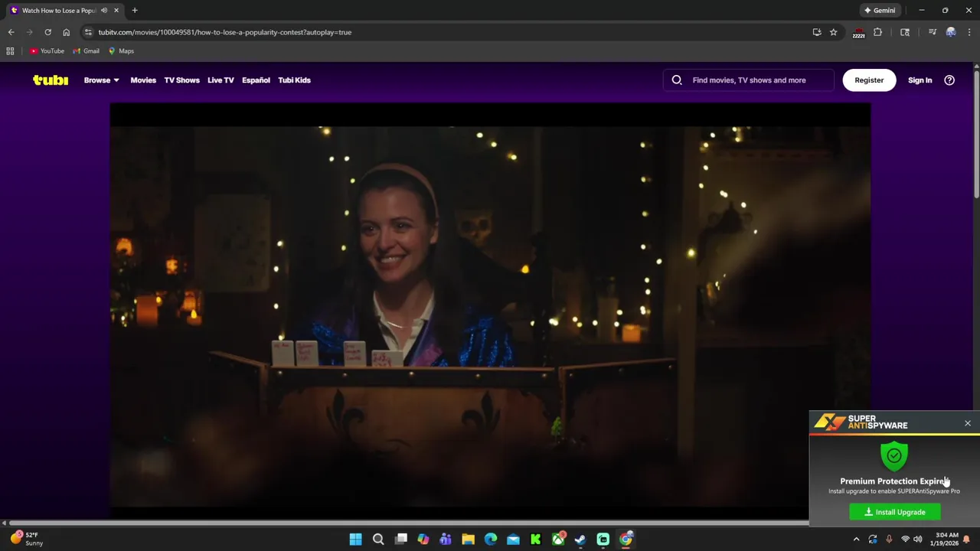Viewport: 980px width, 551px height.
Task: Bookmark this page with the star icon
Action: click(x=833, y=32)
